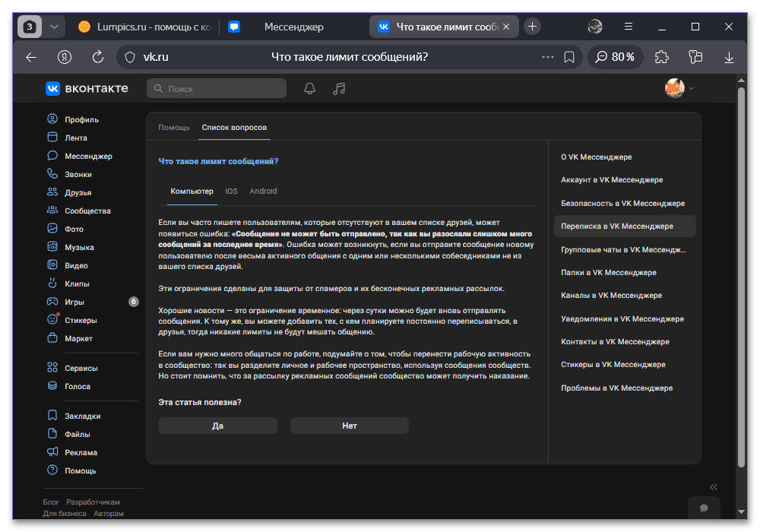Open Сообщества group icon
The width and height of the screenshot is (760, 532).
tap(52, 211)
